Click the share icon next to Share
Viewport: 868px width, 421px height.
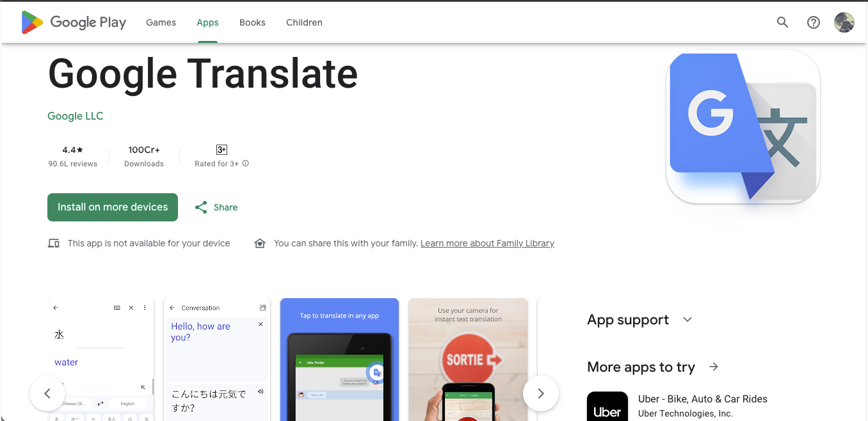pos(201,207)
